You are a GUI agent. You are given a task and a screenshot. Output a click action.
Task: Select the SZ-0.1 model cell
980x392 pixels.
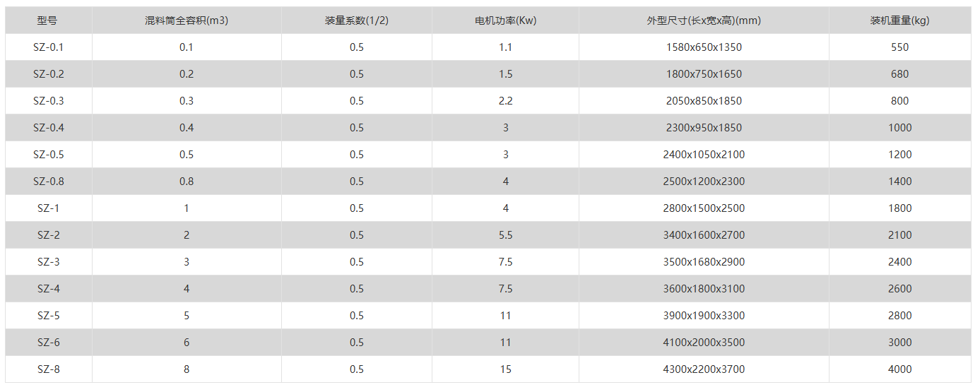48,47
